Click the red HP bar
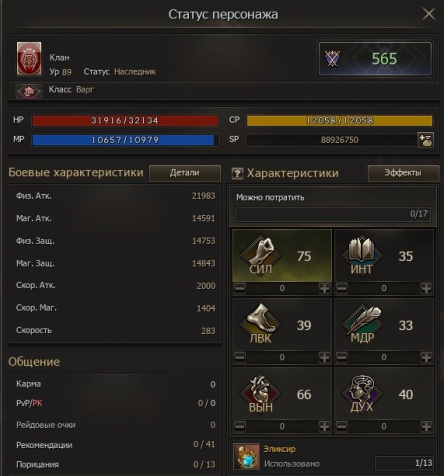 point(125,120)
